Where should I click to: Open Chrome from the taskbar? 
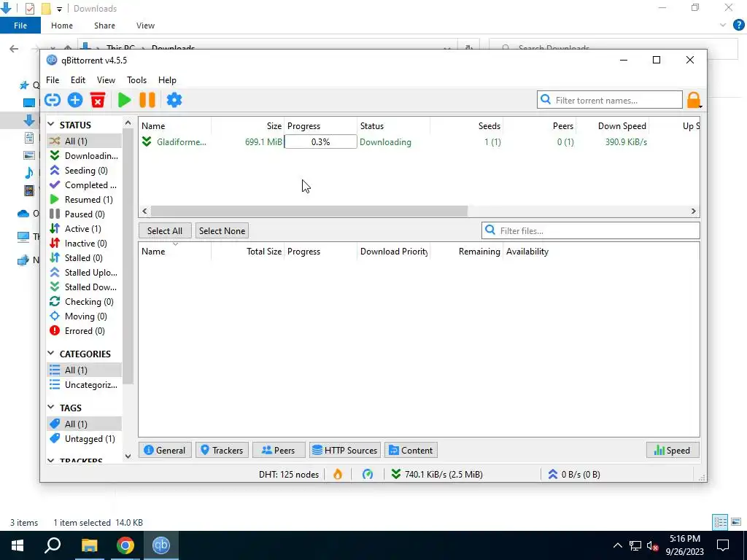click(x=125, y=545)
